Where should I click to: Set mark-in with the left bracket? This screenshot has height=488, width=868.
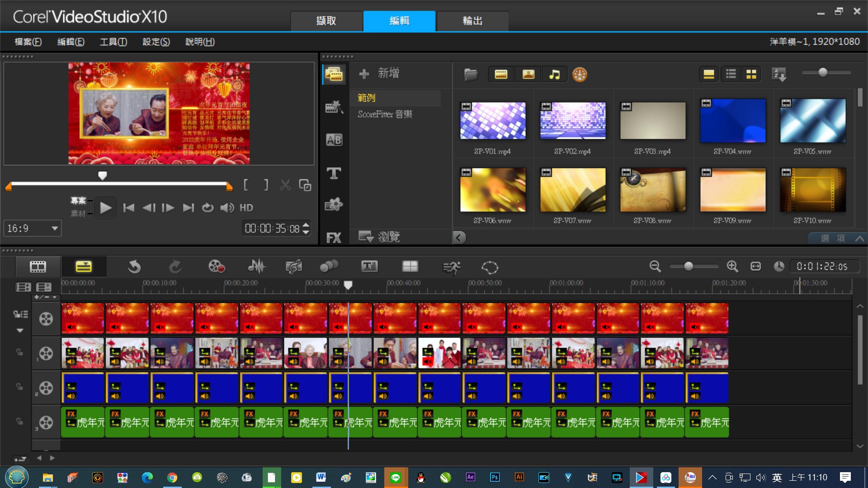coord(246,185)
